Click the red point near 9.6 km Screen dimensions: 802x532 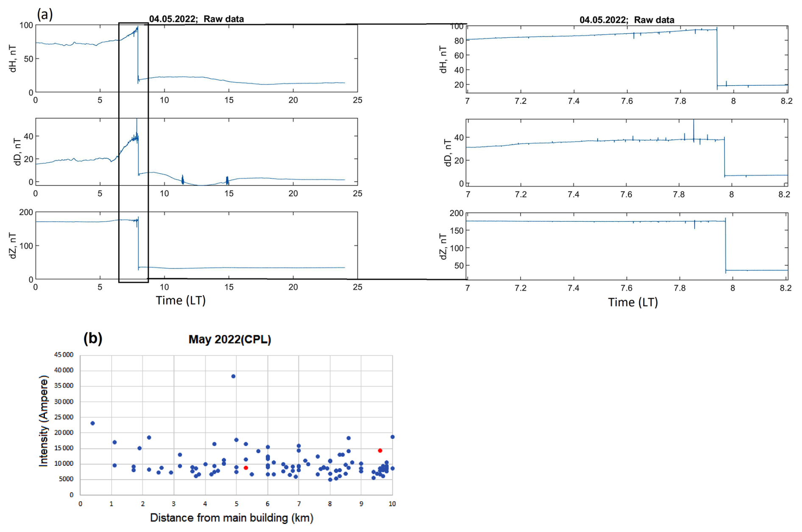pyautogui.click(x=380, y=451)
